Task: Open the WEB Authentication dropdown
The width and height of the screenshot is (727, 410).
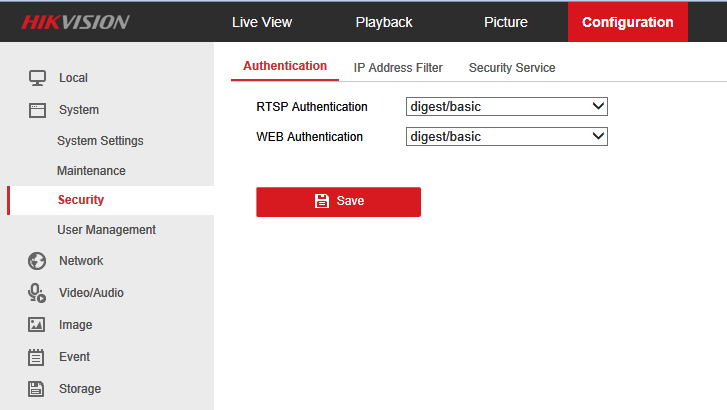Action: (507, 136)
